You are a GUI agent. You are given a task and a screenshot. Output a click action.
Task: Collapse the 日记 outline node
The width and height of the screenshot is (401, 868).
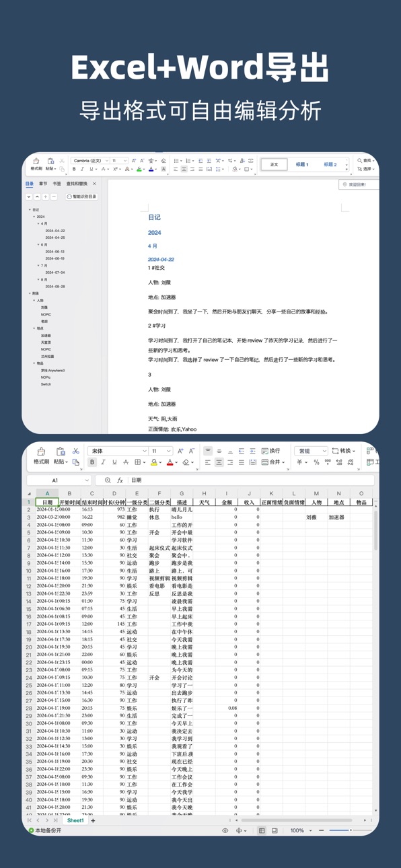point(30,210)
